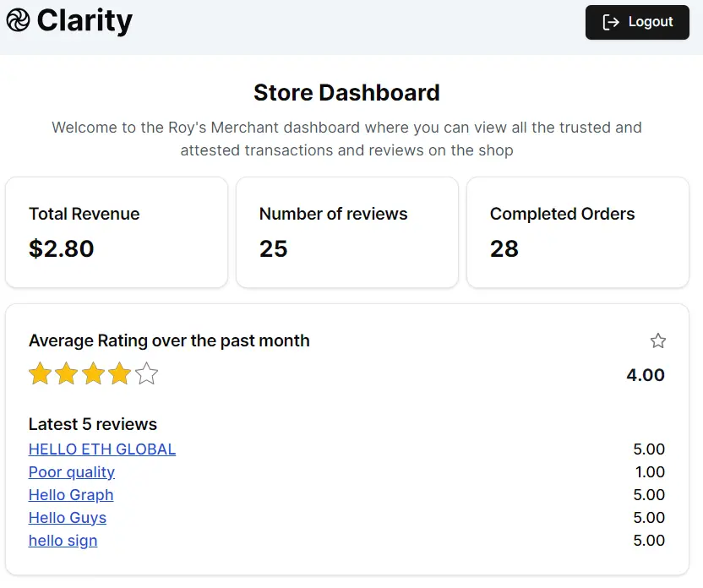Click the 5.00 score for hello sign
Image resolution: width=703 pixels, height=588 pixels.
pos(649,541)
